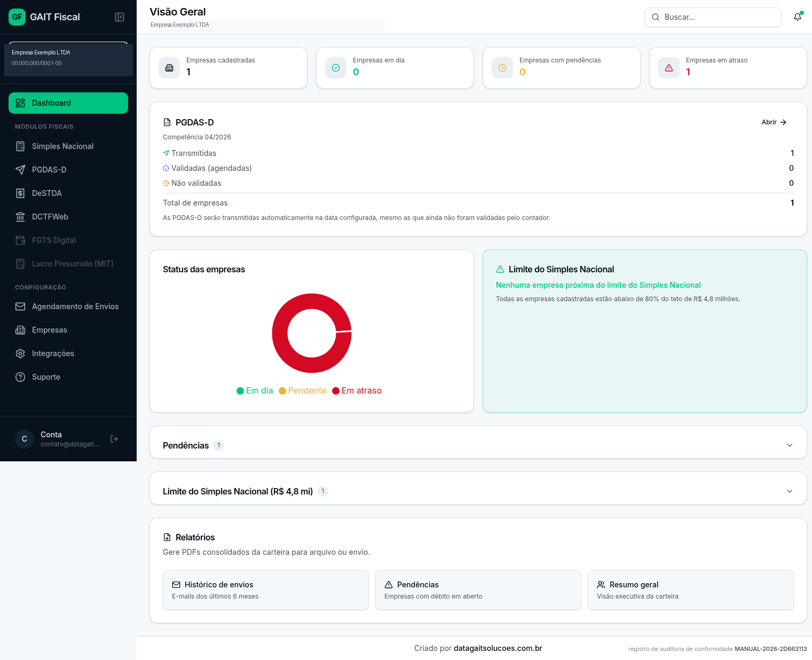812x660 pixels.
Task: Open Simples Nacional module
Action: pyautogui.click(x=68, y=146)
